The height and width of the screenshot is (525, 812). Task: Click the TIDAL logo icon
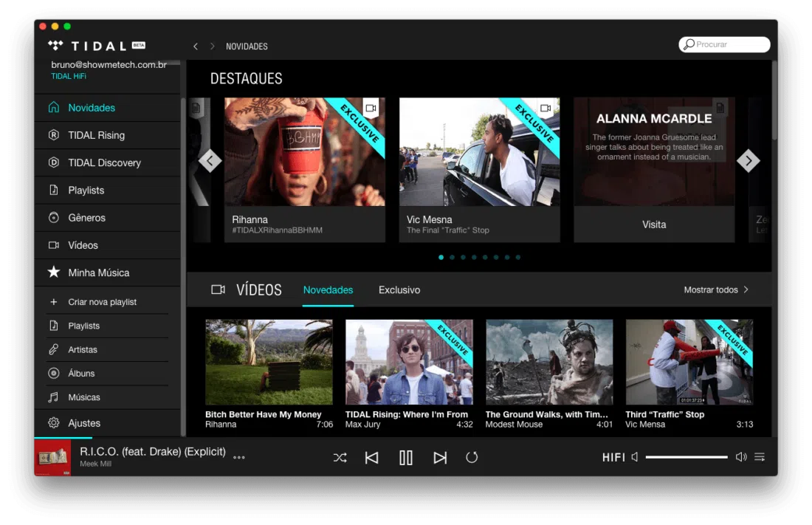coord(55,46)
